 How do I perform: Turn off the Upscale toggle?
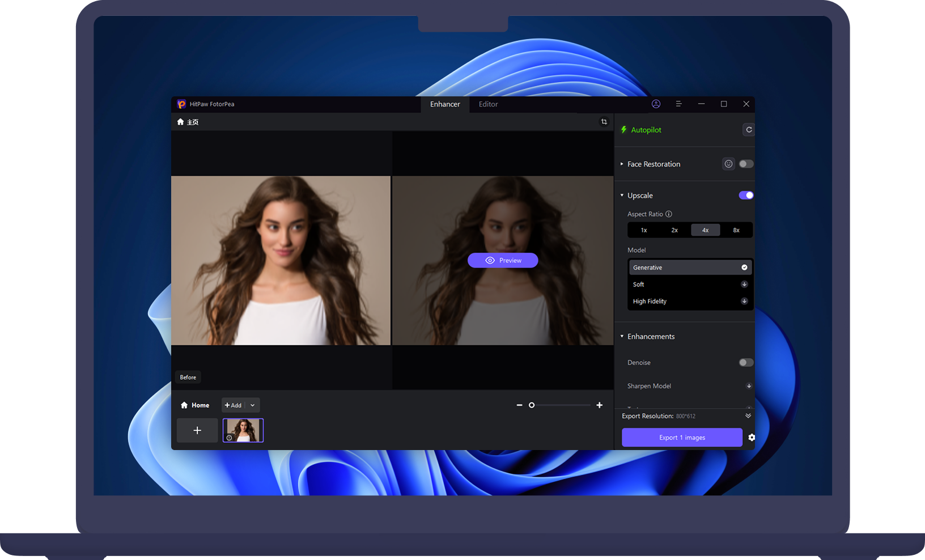tap(746, 196)
